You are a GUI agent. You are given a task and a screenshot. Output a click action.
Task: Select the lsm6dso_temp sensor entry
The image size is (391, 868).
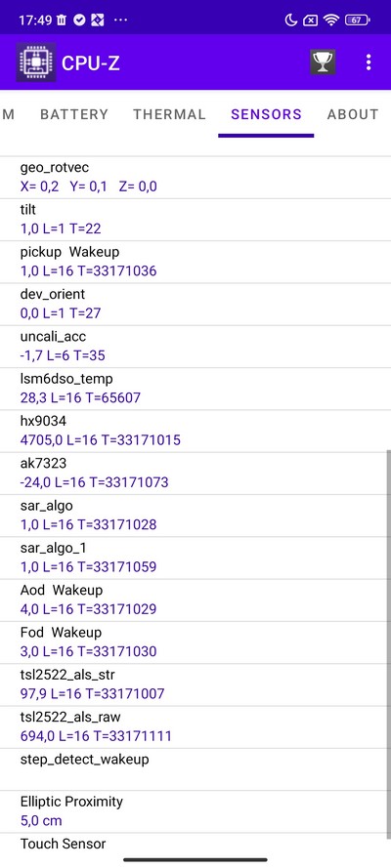pyautogui.click(x=195, y=389)
